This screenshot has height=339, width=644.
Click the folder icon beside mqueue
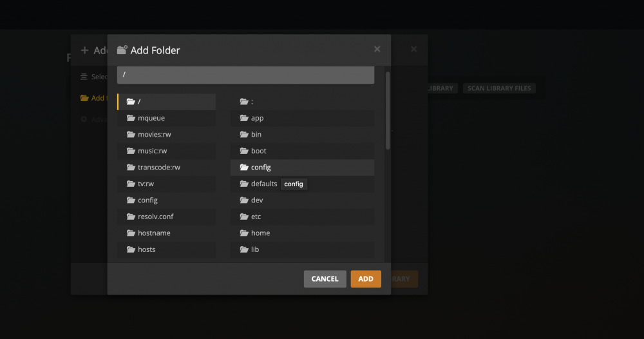coord(131,118)
